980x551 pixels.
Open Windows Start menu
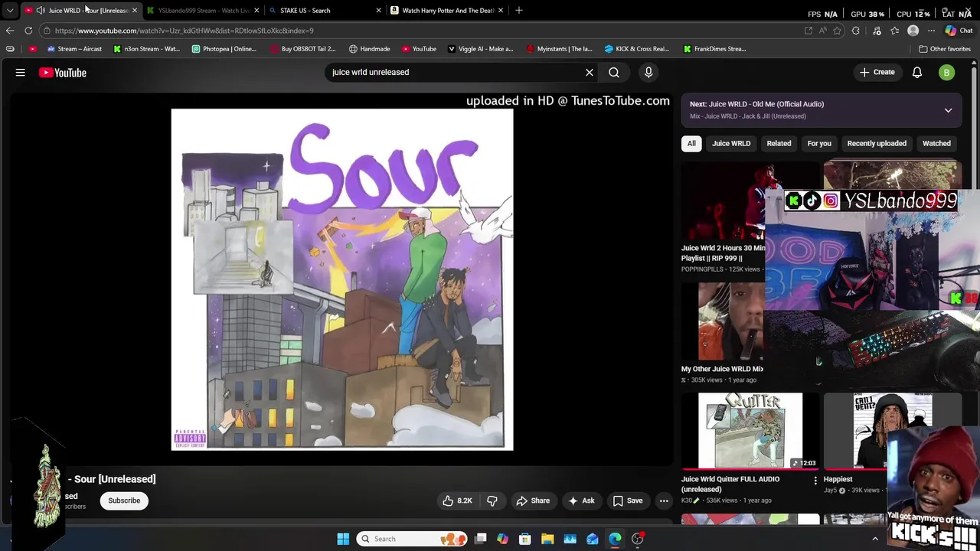coord(343,539)
